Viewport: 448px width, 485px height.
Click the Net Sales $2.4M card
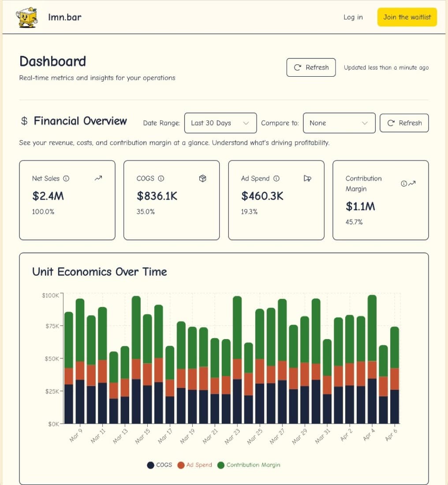pyautogui.click(x=67, y=200)
